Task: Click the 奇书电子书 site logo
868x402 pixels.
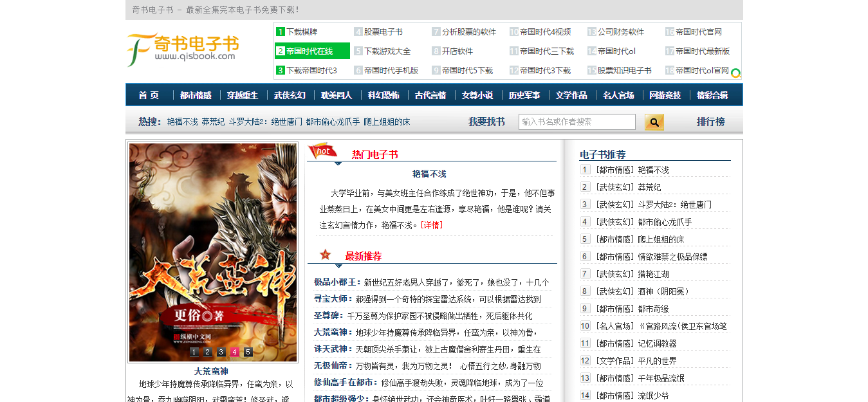Action: pyautogui.click(x=183, y=50)
